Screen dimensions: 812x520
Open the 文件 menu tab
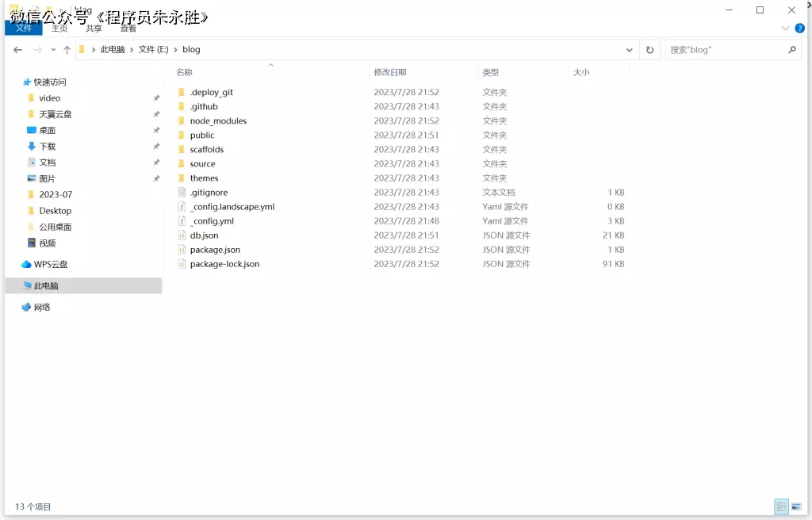point(24,29)
